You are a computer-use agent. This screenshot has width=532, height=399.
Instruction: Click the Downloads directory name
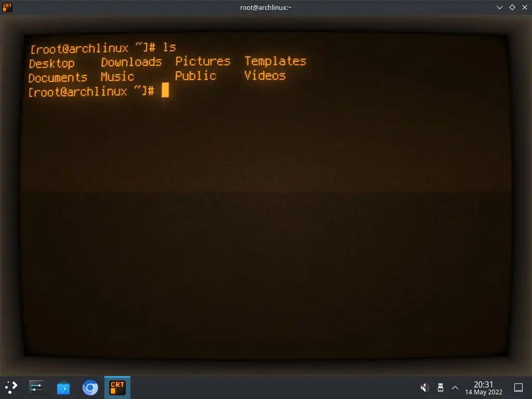(131, 62)
